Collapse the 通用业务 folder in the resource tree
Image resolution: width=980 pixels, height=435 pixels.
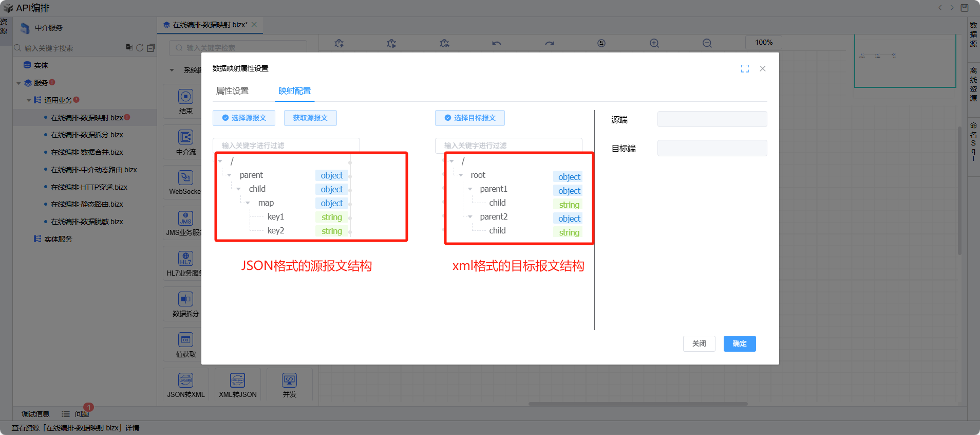(x=29, y=100)
